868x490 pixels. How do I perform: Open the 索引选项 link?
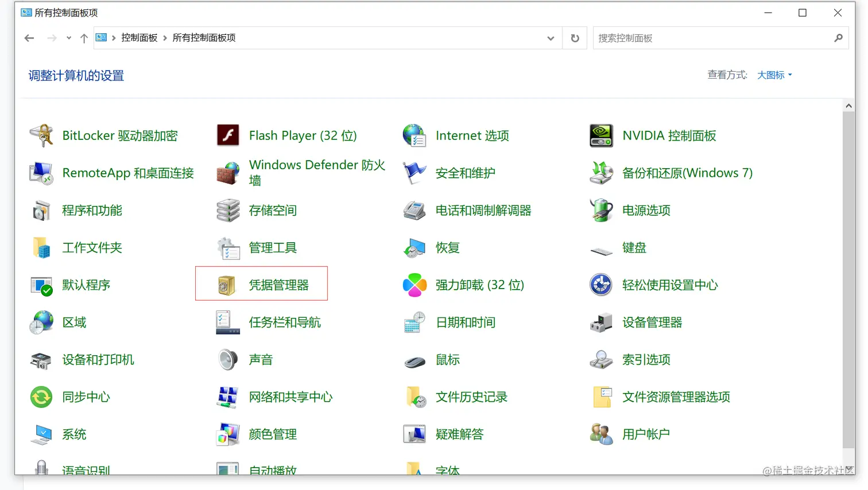(646, 360)
